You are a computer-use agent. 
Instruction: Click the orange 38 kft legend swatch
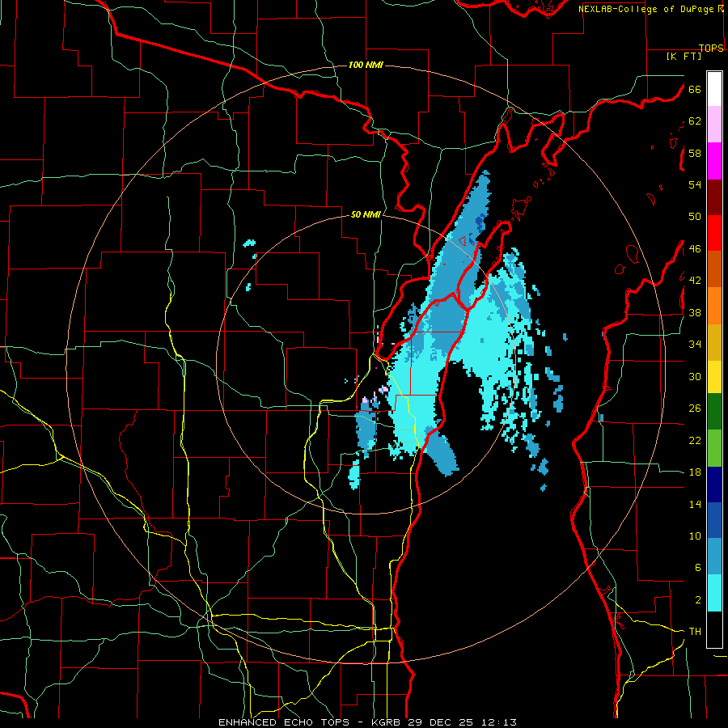click(714, 306)
